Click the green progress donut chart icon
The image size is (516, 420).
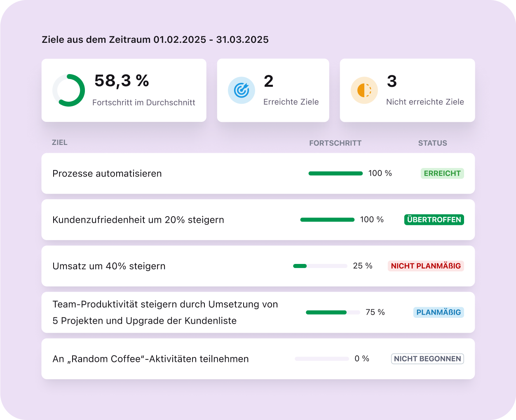[x=68, y=90]
